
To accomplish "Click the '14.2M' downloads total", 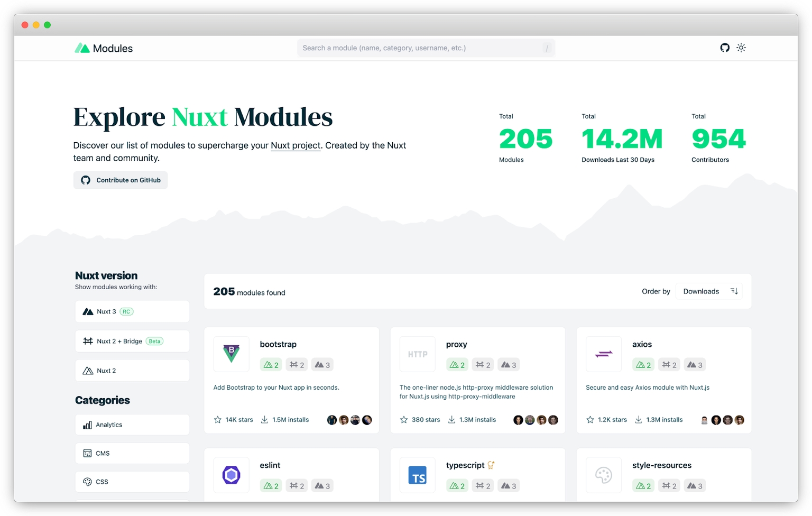I will 622,139.
